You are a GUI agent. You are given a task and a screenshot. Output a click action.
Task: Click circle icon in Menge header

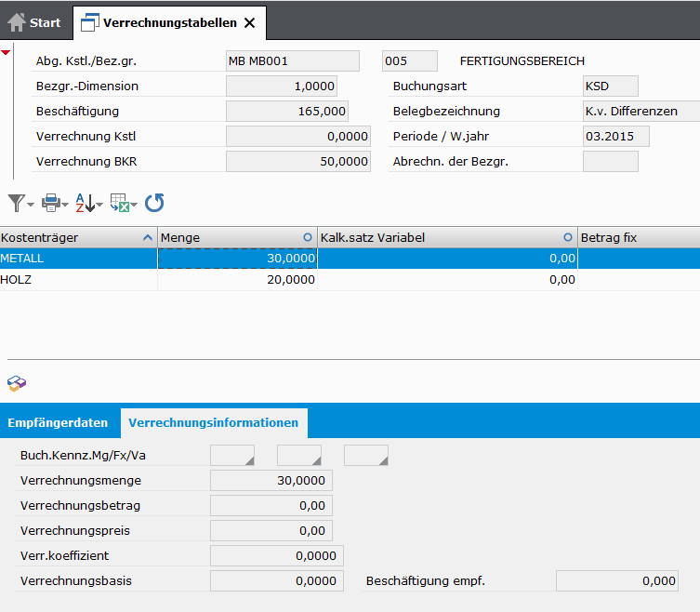click(308, 237)
